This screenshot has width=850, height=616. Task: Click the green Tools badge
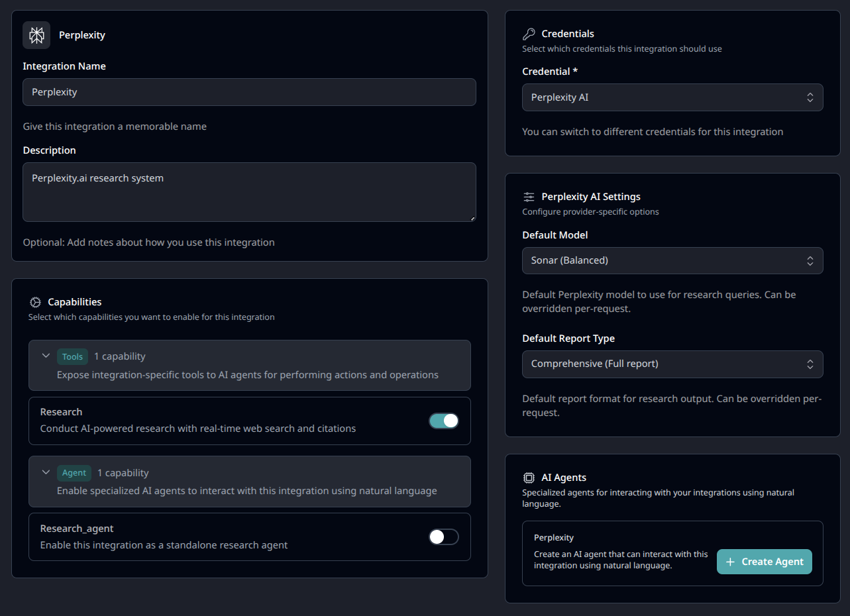[x=72, y=356]
